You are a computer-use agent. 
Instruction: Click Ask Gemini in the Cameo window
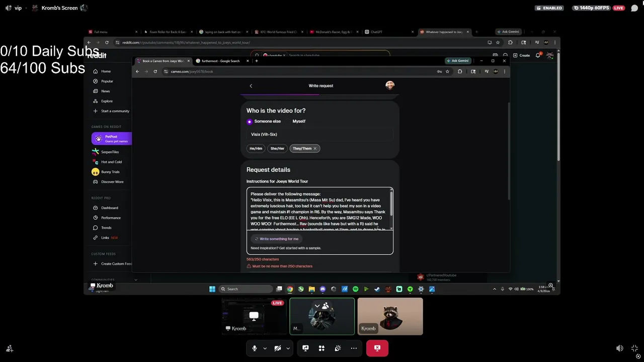[x=458, y=61]
